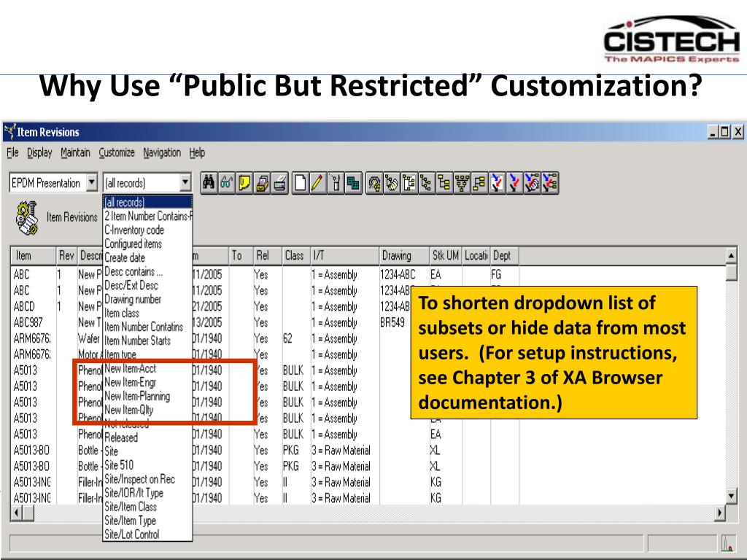Select 'Drawing number' subset
747x560 pixels.
pyautogui.click(x=147, y=299)
